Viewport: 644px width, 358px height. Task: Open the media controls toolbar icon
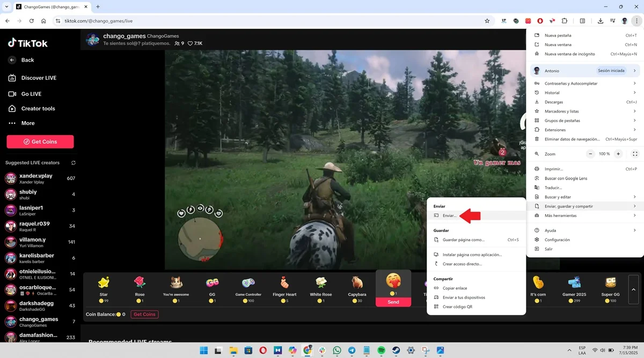pos(612,21)
